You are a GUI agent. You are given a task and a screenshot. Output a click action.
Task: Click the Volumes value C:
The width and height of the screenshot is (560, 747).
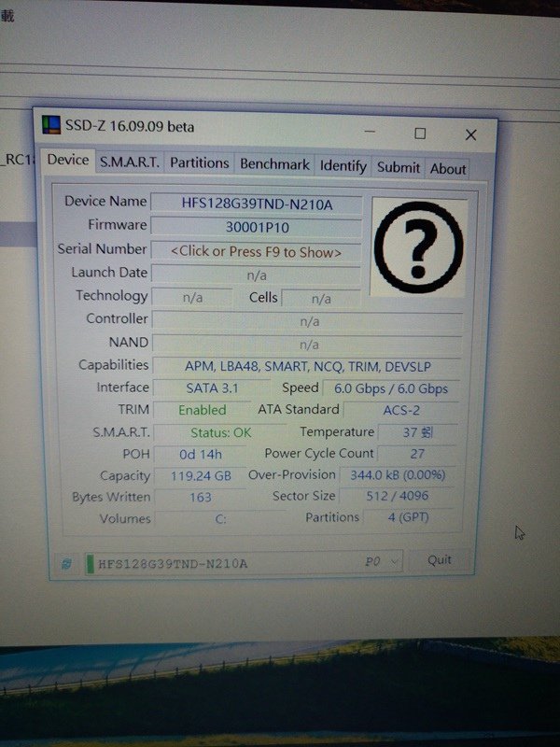(x=220, y=518)
